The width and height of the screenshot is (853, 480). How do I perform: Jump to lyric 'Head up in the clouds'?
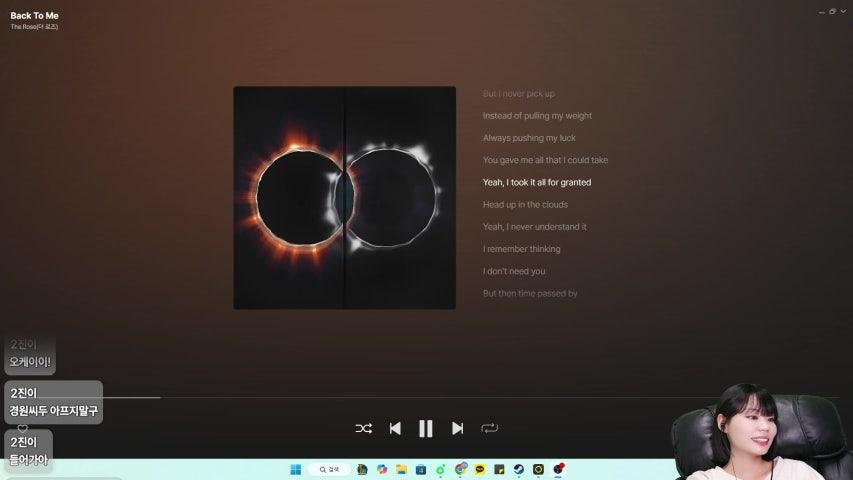(525, 205)
